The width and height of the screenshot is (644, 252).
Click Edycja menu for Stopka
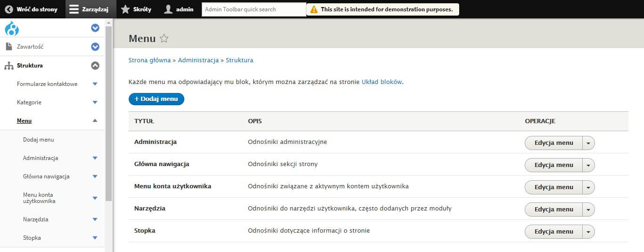[x=554, y=232]
